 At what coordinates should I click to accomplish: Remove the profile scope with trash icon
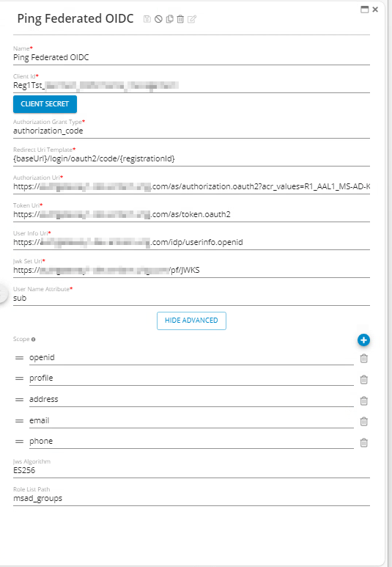(364, 379)
